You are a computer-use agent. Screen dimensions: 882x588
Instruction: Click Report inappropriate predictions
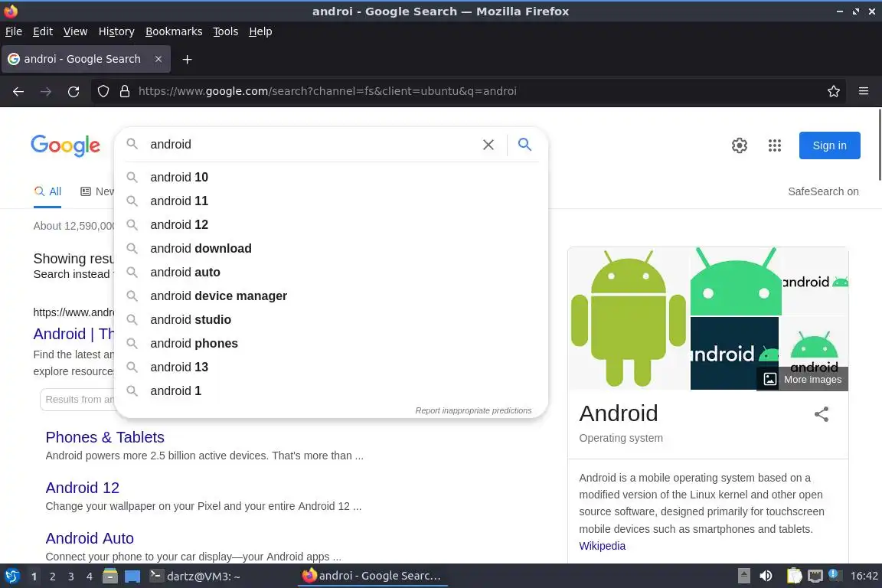(473, 410)
